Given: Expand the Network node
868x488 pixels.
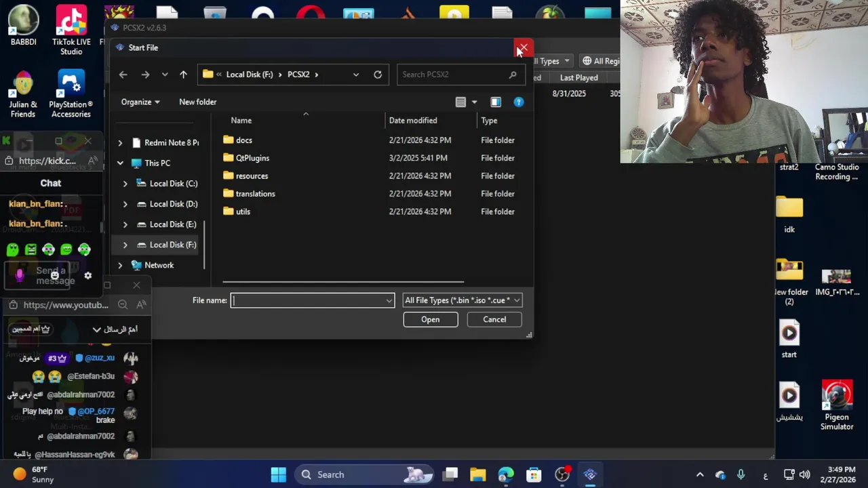Looking at the screenshot, I should click(120, 266).
